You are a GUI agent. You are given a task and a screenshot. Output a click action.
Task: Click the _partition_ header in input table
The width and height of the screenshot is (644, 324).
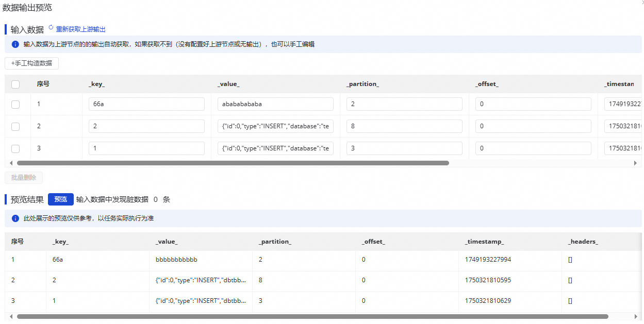[362, 84]
